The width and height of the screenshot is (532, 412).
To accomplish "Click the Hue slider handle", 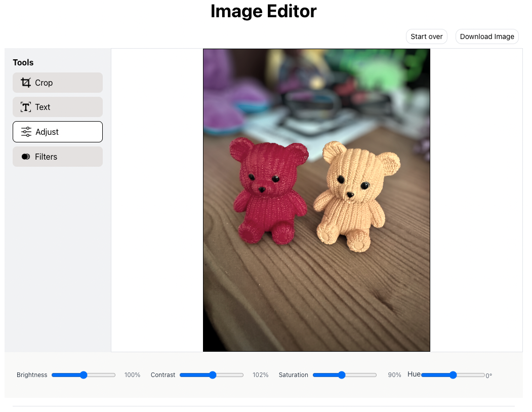I will pos(453,375).
